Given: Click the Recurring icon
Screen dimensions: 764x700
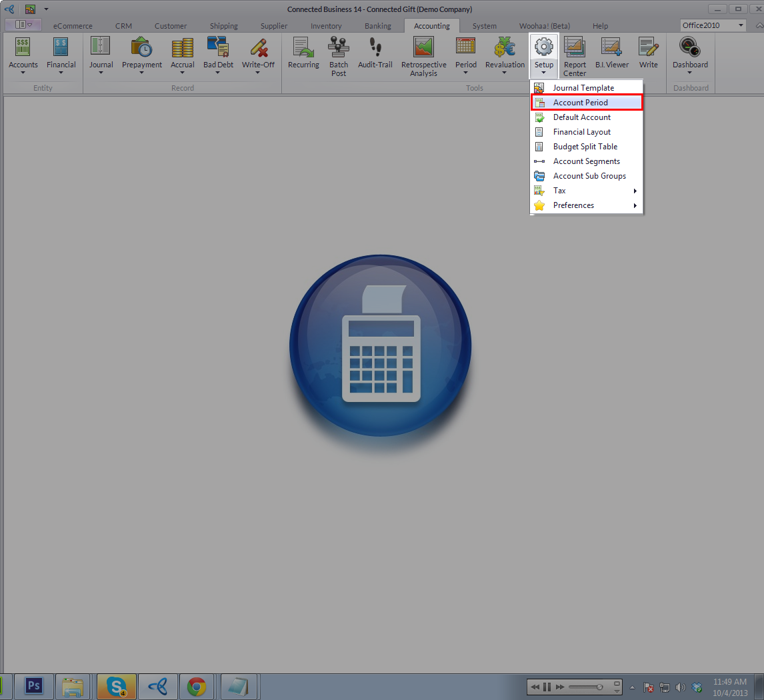Looking at the screenshot, I should pyautogui.click(x=303, y=55).
